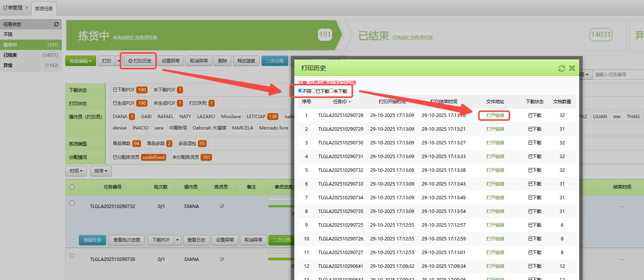Select the 已下载 radio filter
This screenshot has height=280, width=644.
click(314, 91)
